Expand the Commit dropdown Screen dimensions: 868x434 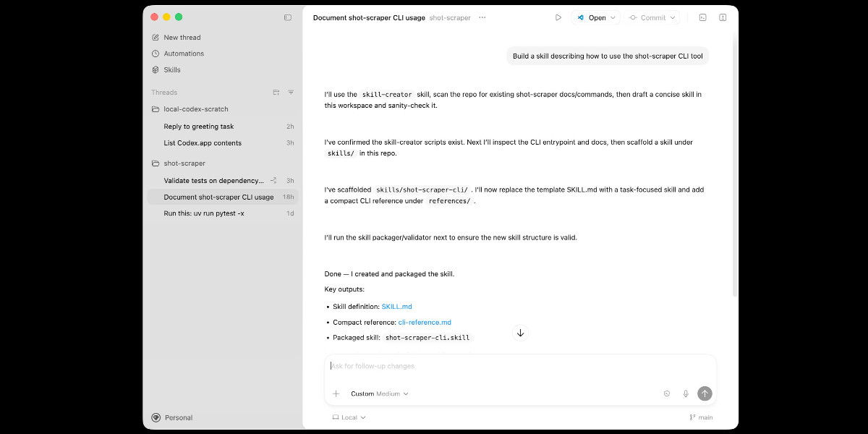coord(652,17)
